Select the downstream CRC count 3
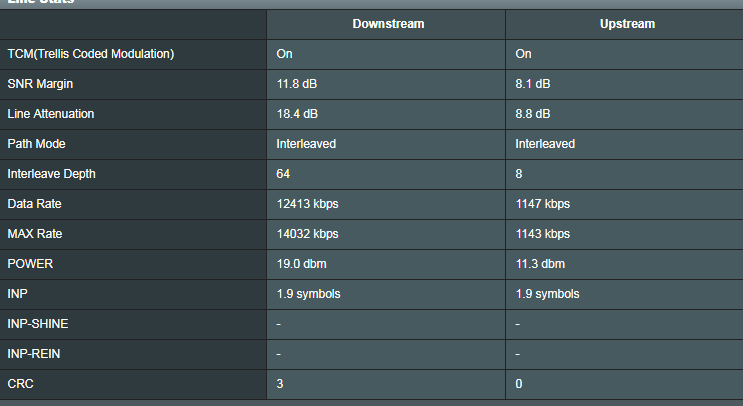The image size is (743, 406). 280,384
